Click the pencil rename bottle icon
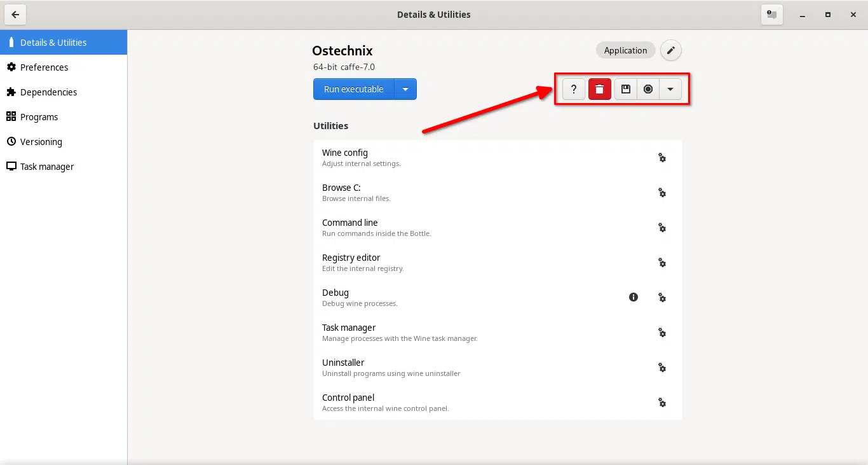 click(x=670, y=50)
